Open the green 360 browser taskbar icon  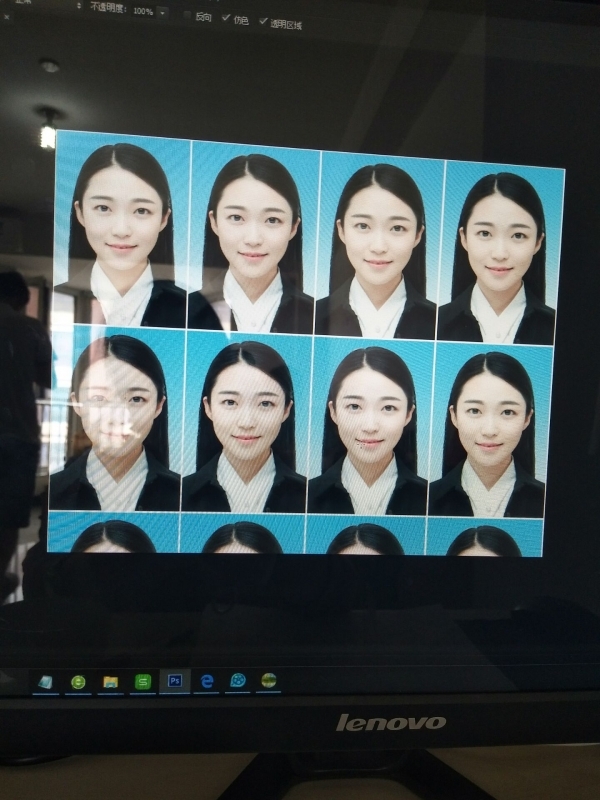pos(78,682)
